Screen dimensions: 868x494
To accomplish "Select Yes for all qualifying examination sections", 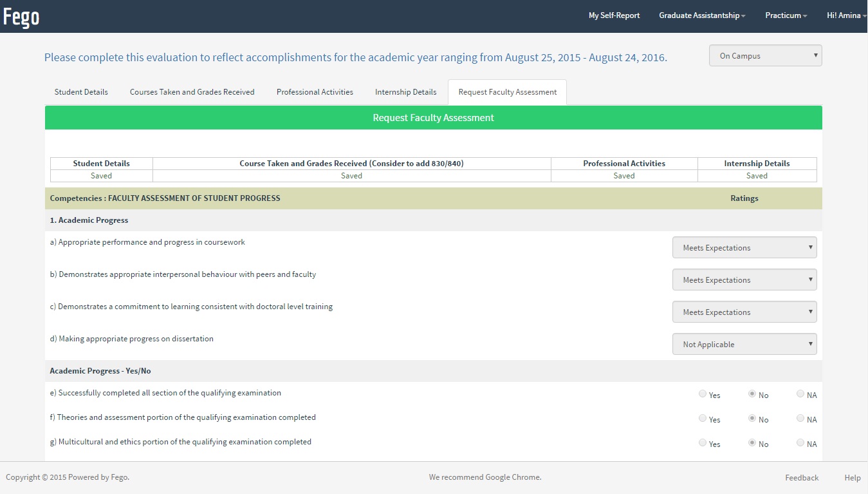I will tap(703, 394).
